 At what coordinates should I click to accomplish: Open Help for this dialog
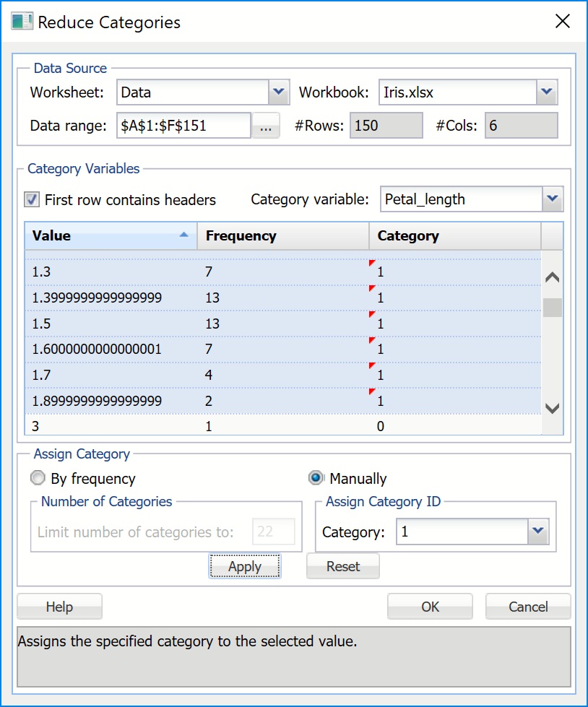point(59,607)
